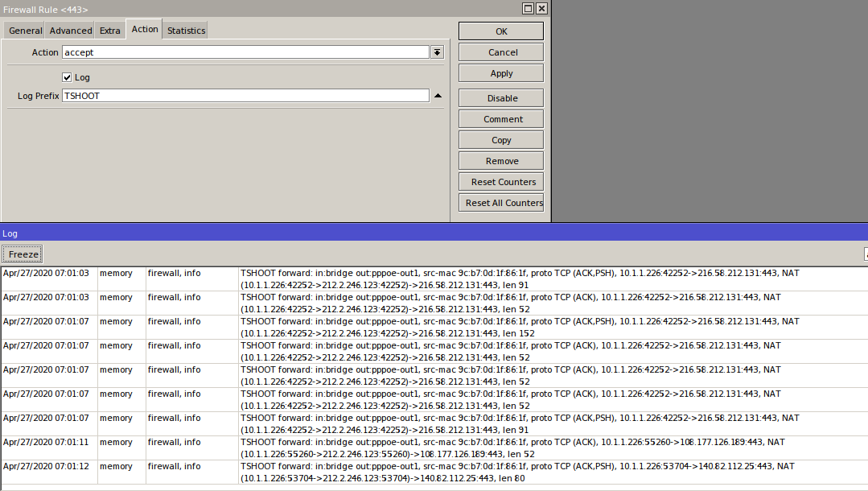Select the 07:01:11 log entry to 108.177.126.189

[434, 448]
